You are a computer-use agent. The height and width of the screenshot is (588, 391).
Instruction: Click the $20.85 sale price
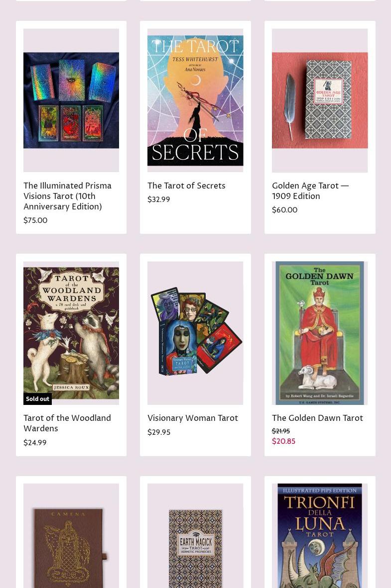[x=283, y=441]
